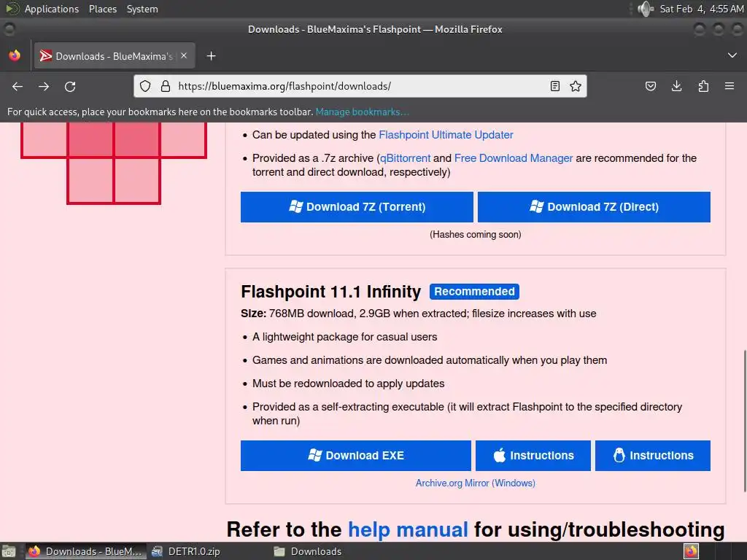Follow the qBittorrent link

point(405,158)
